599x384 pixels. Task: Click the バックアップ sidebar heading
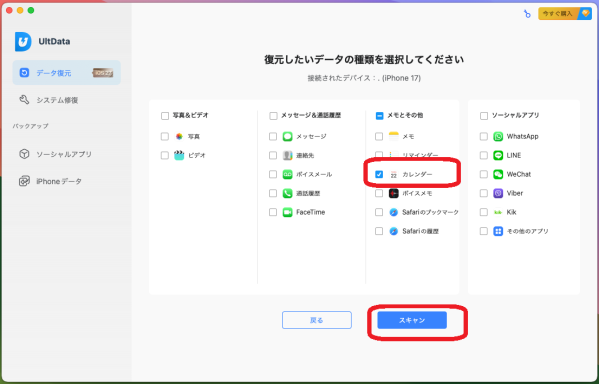pos(31,126)
